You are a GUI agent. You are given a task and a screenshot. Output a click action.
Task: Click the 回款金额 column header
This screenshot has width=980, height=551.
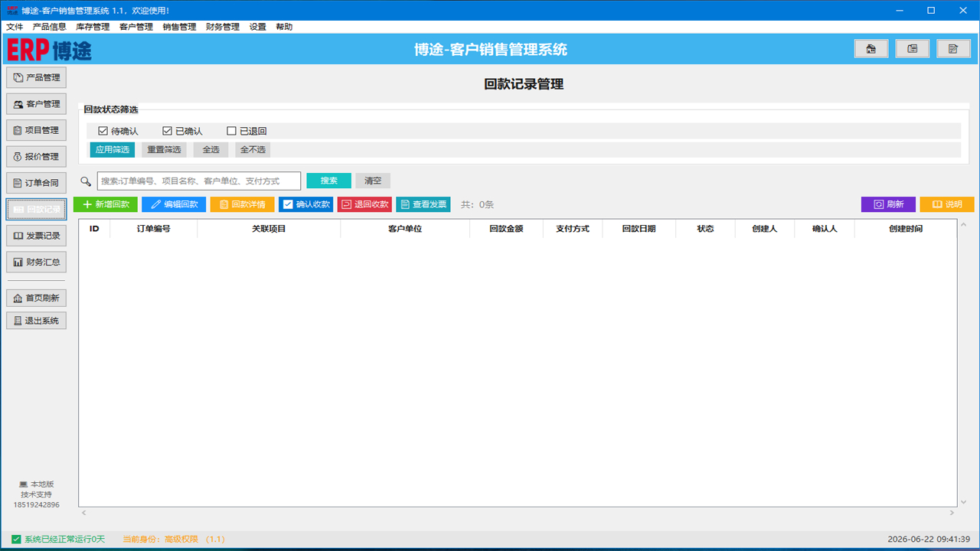506,229
